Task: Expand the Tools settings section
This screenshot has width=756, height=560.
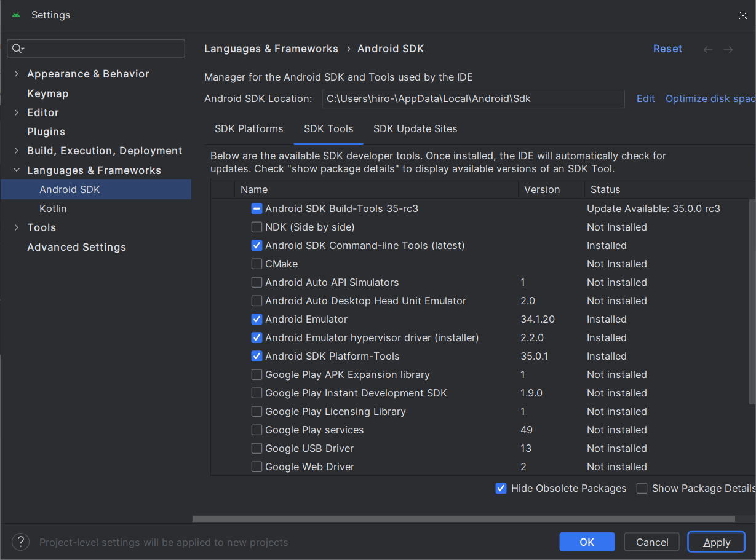Action: coord(16,227)
